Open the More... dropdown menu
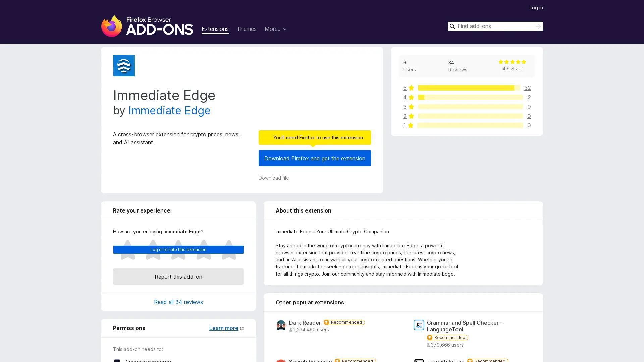The height and width of the screenshot is (362, 644). 275,29
